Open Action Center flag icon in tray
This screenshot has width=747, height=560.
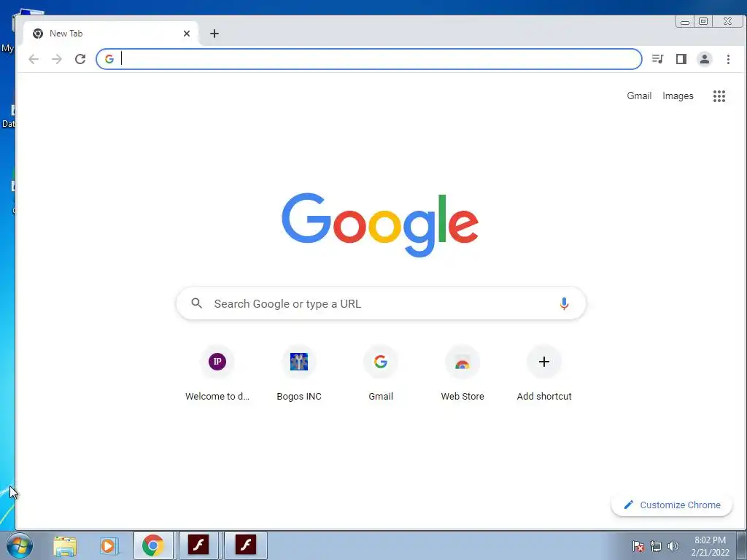638,546
